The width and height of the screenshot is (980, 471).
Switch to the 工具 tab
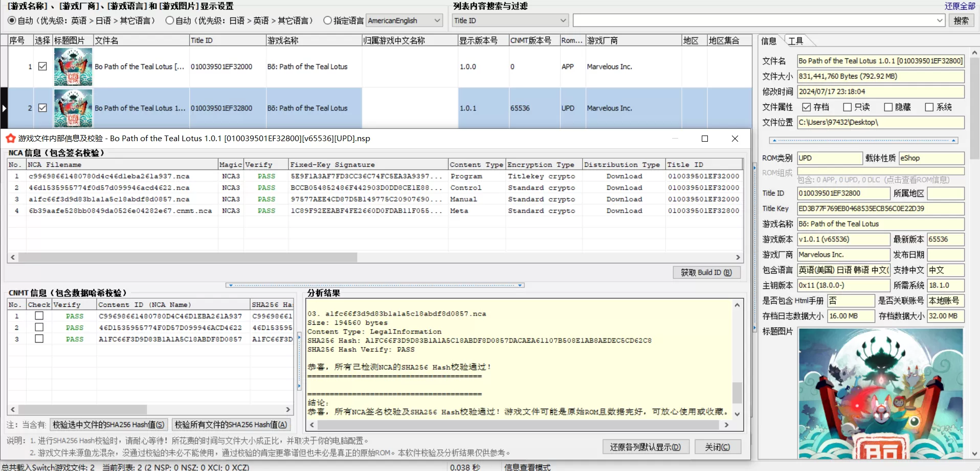795,41
